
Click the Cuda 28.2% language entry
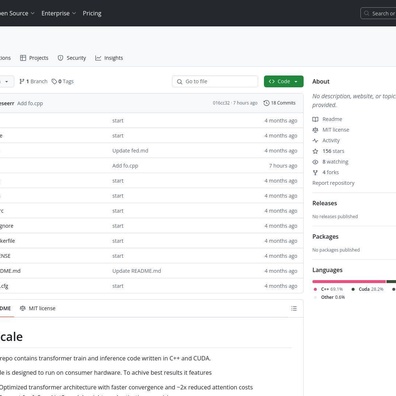(x=367, y=289)
